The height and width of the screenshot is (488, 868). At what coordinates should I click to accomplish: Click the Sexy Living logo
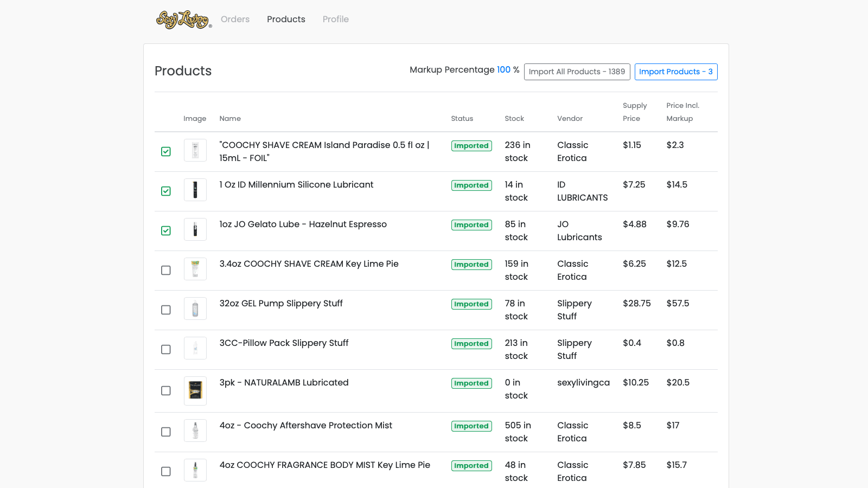[x=182, y=19]
